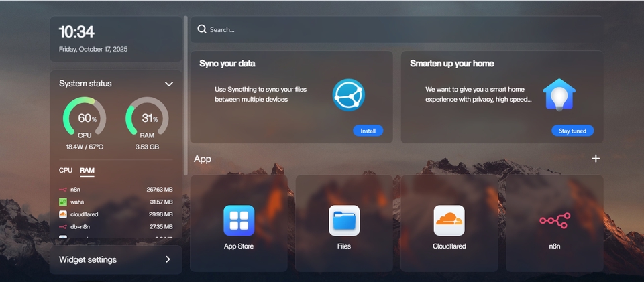Focus the Search input field

click(402, 29)
